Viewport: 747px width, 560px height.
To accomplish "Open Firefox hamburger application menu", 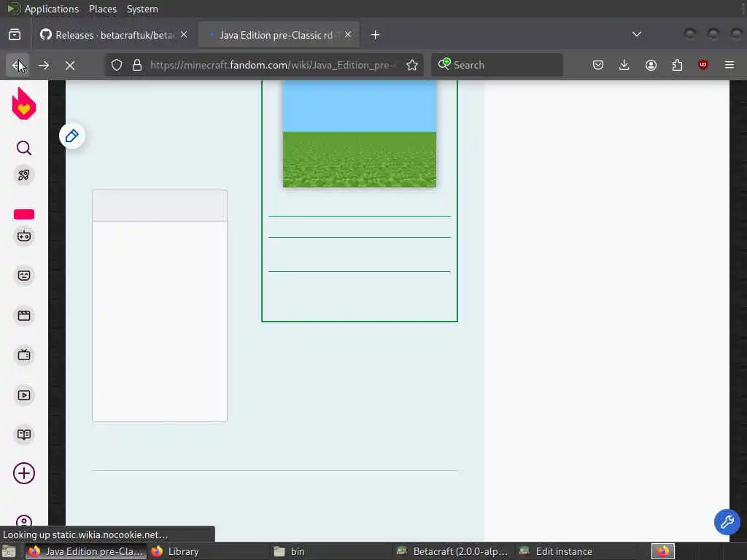I will tap(729, 65).
